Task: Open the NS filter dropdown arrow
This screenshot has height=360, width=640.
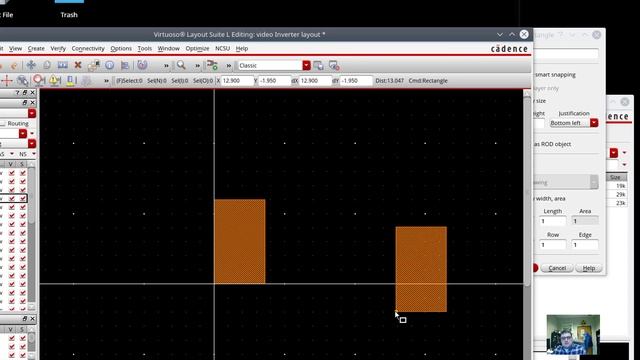Action: pos(33,154)
